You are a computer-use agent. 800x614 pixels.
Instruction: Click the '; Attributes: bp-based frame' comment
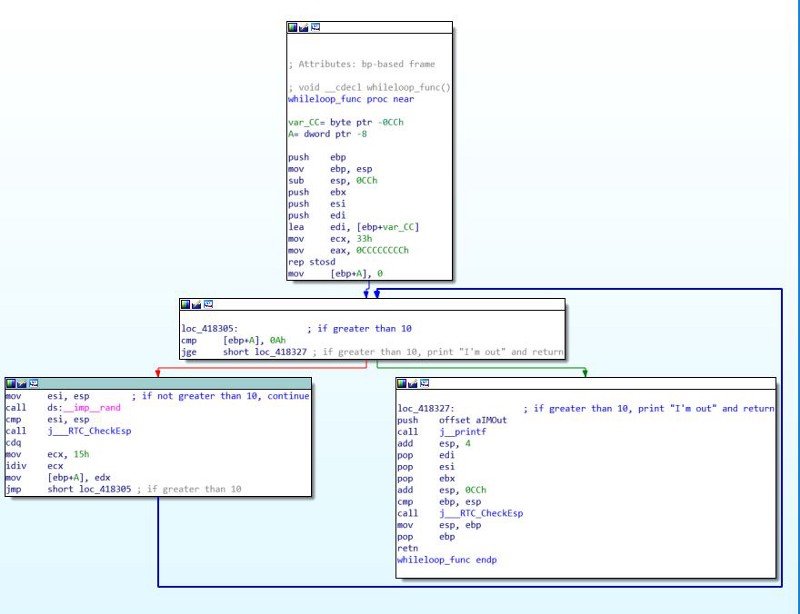point(362,64)
